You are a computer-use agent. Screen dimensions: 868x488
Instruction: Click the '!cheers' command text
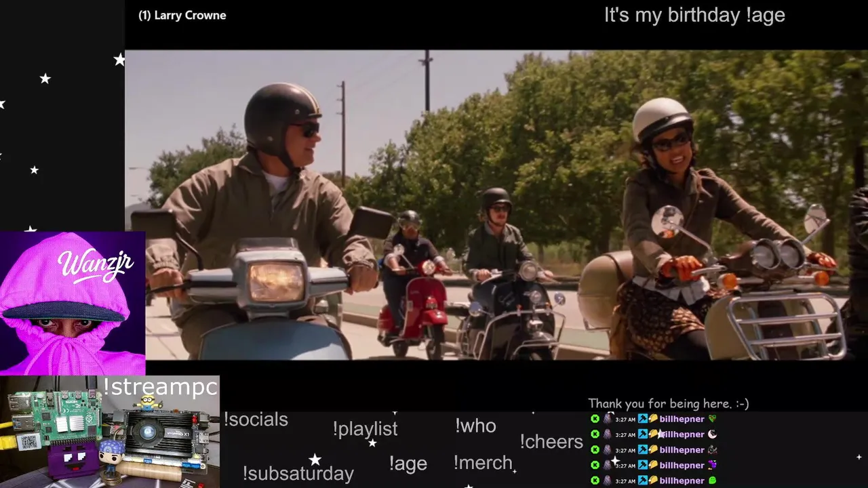(x=551, y=441)
